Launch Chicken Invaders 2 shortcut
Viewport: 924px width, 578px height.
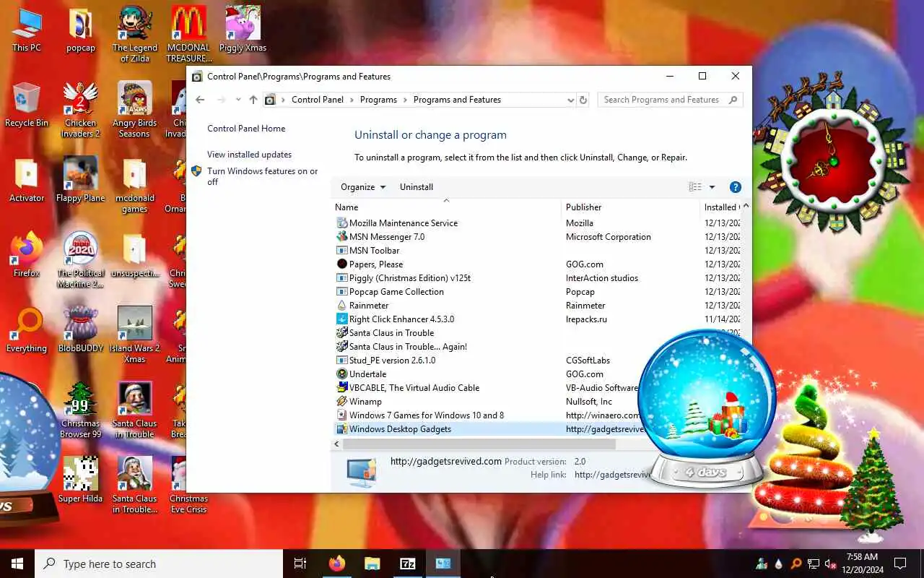[x=81, y=109]
